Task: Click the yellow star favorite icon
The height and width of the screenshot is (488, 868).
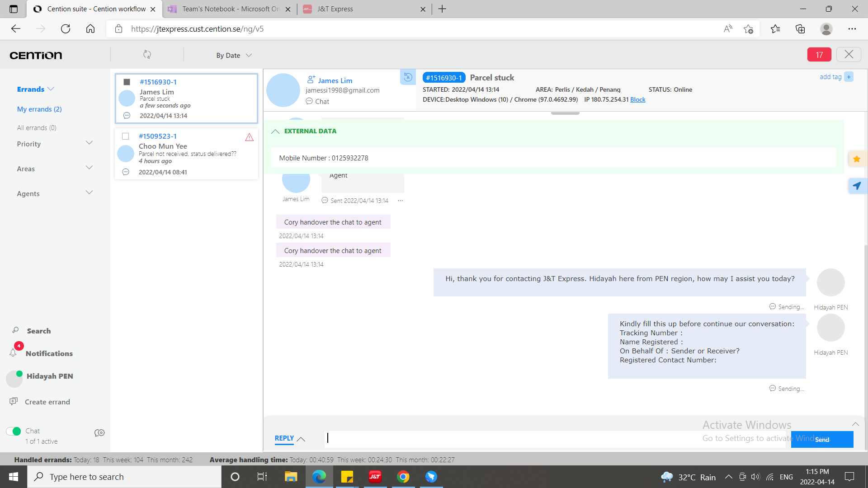Action: (857, 159)
